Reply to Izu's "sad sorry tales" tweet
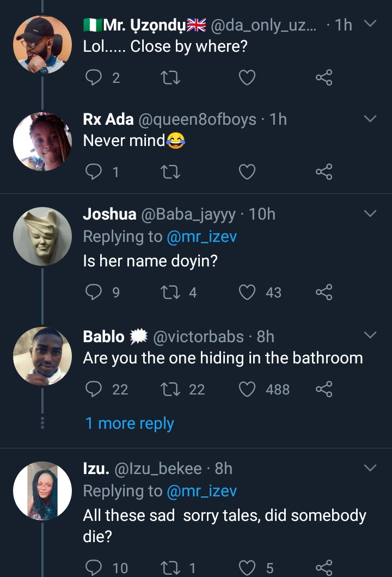 pos(95,568)
